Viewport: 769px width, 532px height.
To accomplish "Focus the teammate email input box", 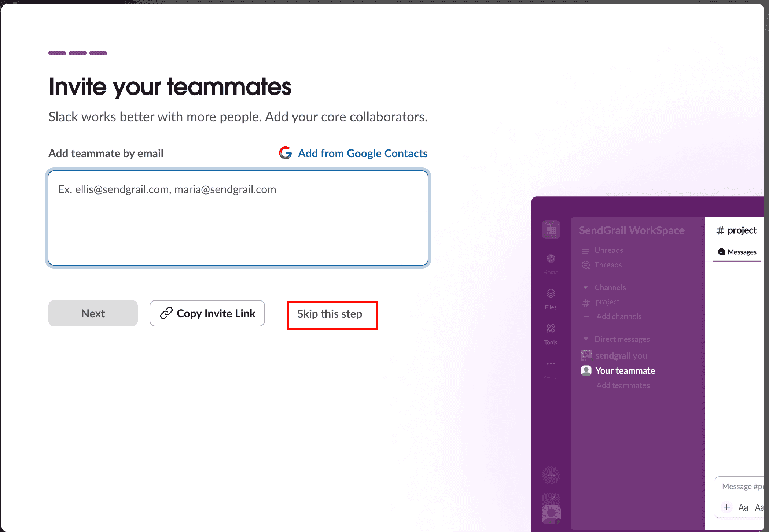I will pos(238,218).
